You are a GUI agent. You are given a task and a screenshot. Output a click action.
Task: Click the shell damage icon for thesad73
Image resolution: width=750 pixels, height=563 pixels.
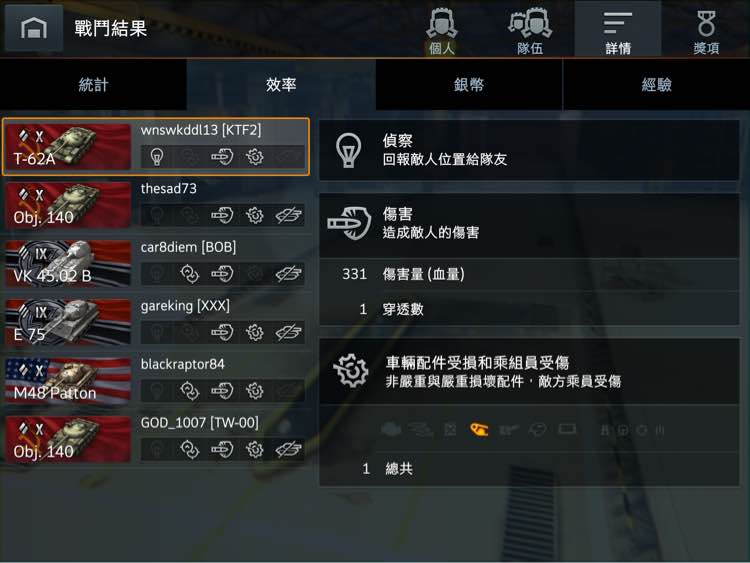pos(222,215)
